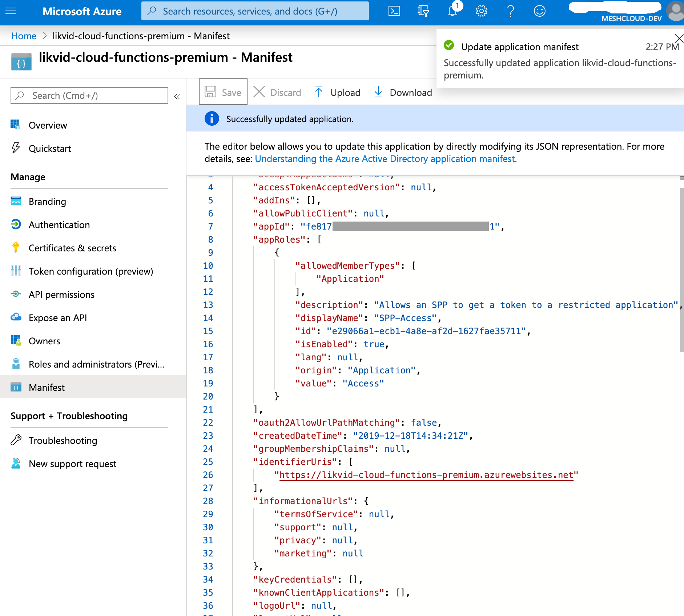Click the blue info icon in the banner

coord(212,118)
